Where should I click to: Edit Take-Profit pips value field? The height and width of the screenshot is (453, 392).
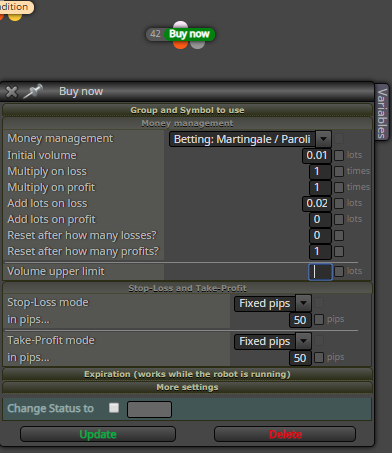tap(300, 358)
